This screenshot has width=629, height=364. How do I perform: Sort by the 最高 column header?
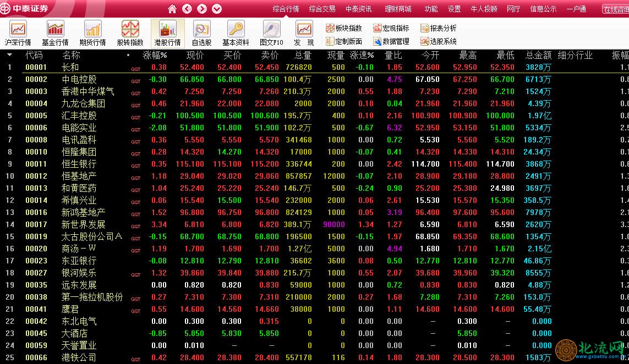coord(468,56)
